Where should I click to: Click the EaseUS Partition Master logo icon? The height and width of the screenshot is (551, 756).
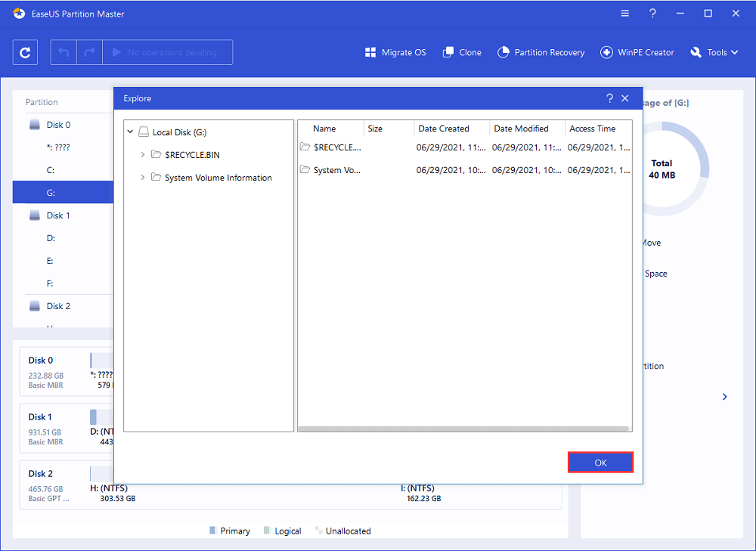[x=19, y=14]
